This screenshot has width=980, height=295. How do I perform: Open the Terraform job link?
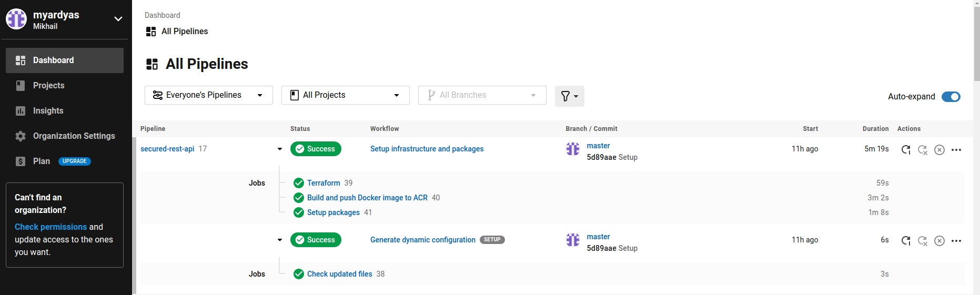(324, 183)
